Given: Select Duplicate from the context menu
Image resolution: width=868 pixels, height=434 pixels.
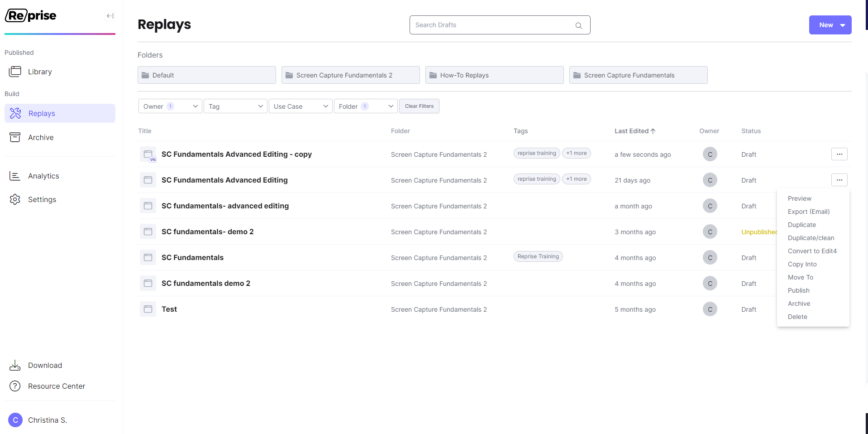Looking at the screenshot, I should tap(801, 225).
